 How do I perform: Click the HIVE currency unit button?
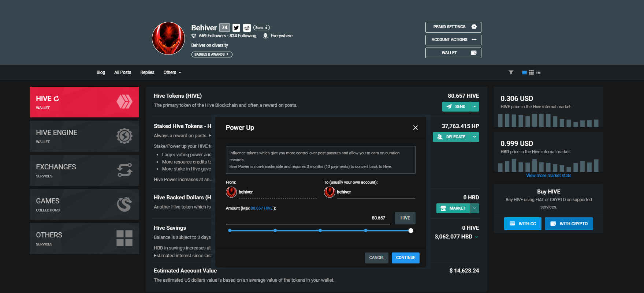pyautogui.click(x=405, y=218)
